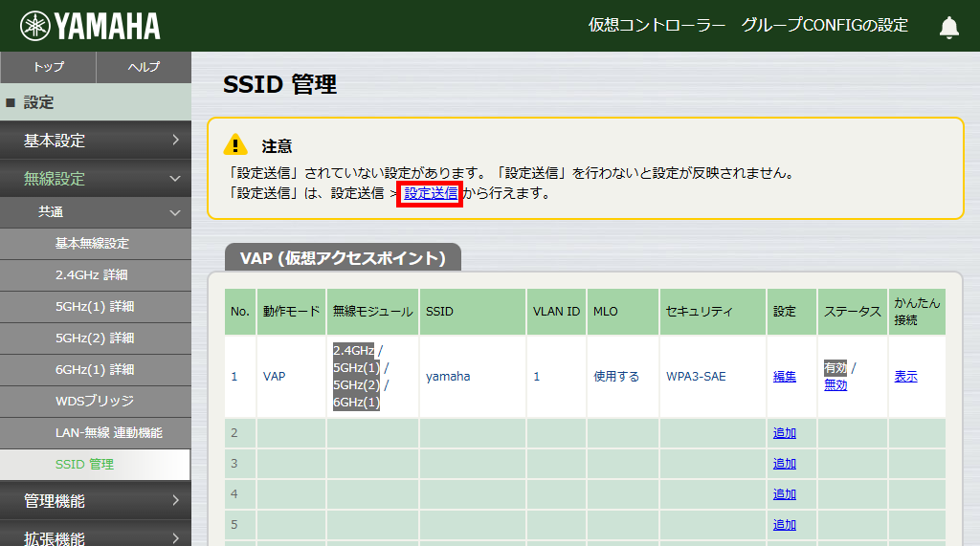Screen dimensions: 980x546
Task: Click the 設定 column header in table
Action: 791,311
